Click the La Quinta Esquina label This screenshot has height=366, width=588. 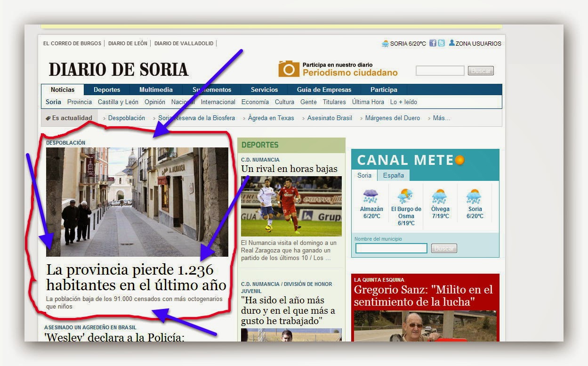coord(379,280)
